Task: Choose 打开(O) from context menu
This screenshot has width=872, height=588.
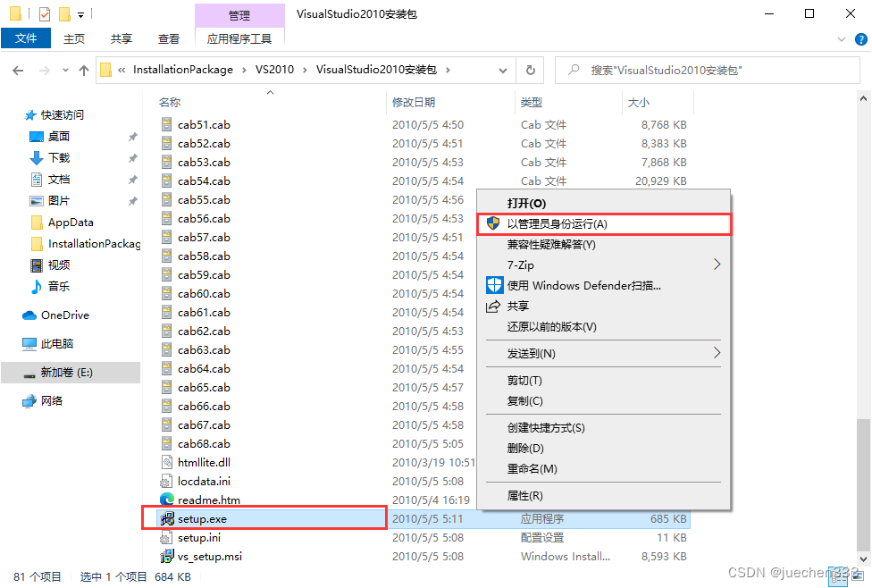Action: 603,203
